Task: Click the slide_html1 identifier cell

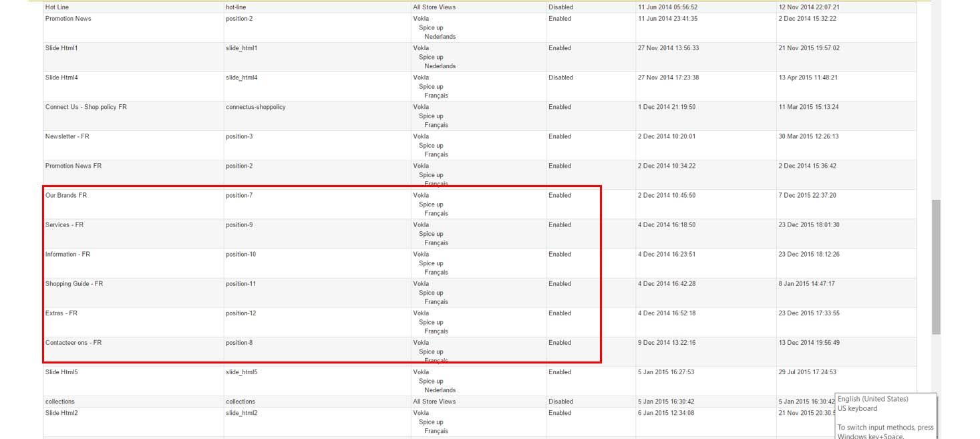Action: tap(241, 49)
